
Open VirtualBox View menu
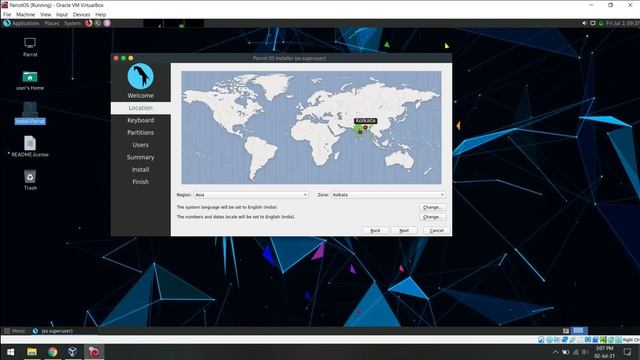pyautogui.click(x=45, y=14)
